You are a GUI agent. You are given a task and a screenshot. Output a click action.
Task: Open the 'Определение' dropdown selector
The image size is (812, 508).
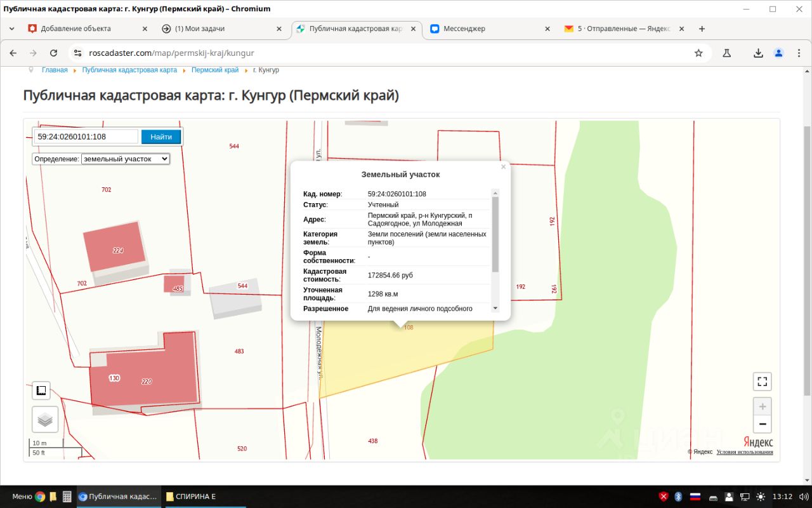[x=126, y=159]
